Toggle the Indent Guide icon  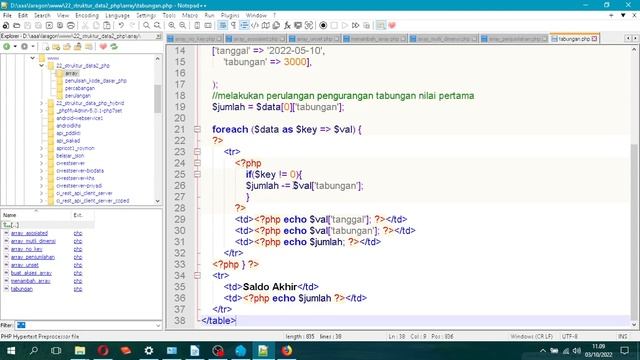point(244,25)
